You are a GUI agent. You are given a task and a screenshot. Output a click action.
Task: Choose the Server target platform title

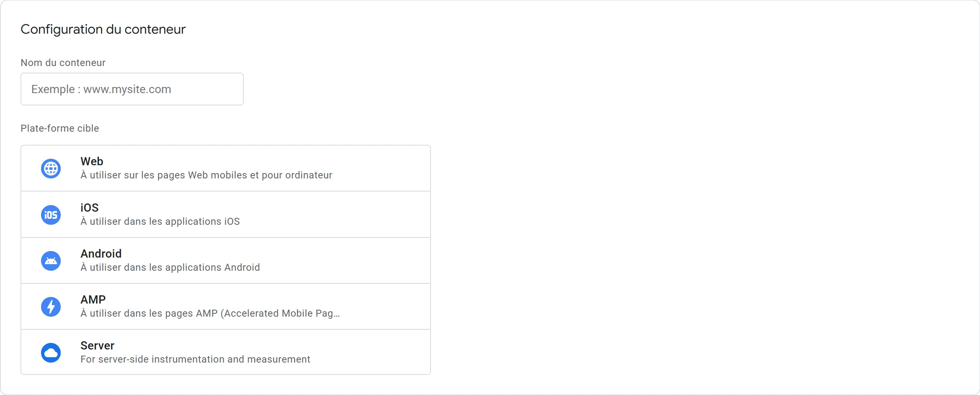[x=97, y=345]
